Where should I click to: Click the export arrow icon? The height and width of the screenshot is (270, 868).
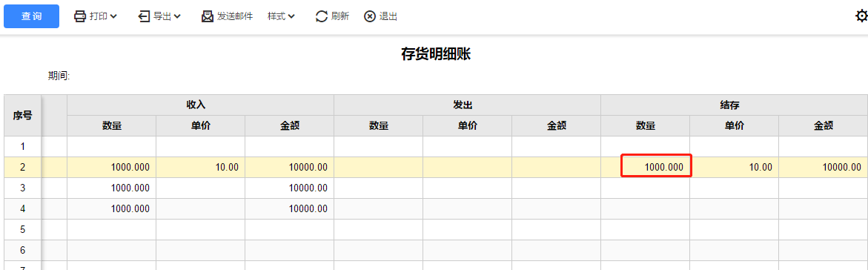tap(144, 16)
